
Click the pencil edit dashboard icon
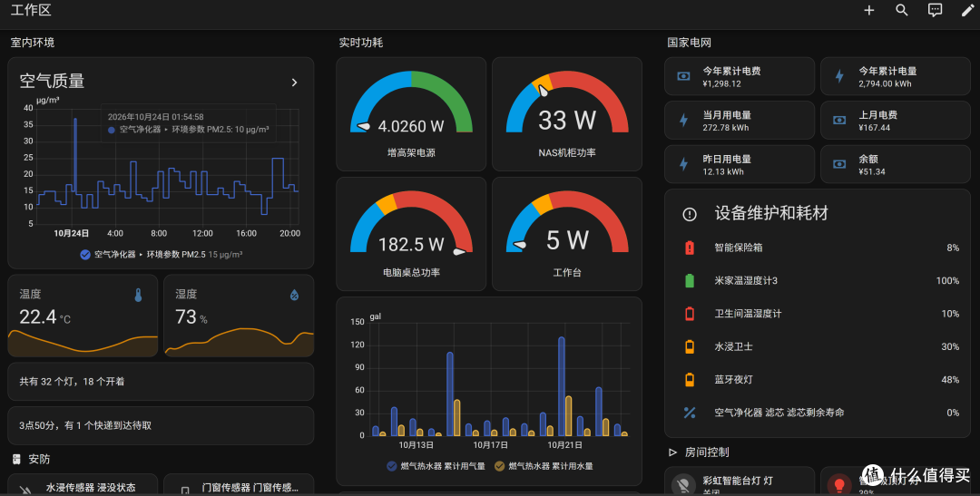click(967, 10)
